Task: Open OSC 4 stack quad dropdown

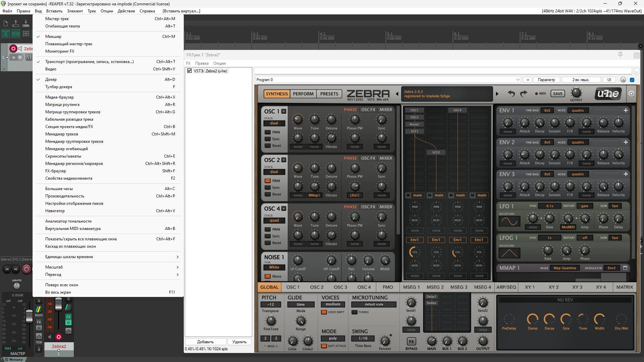Action: pos(274,221)
